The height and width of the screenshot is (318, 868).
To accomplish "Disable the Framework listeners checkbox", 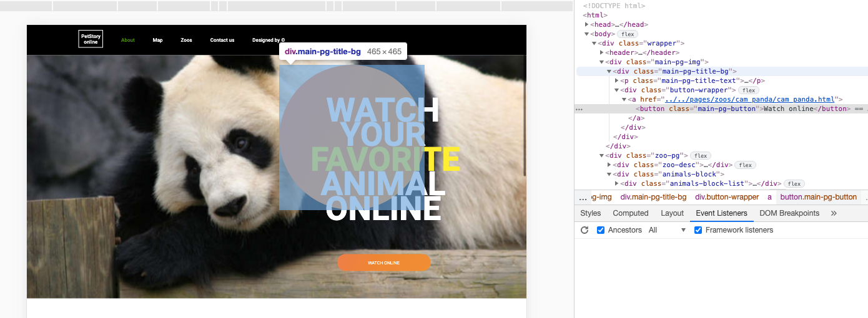I will [698, 230].
